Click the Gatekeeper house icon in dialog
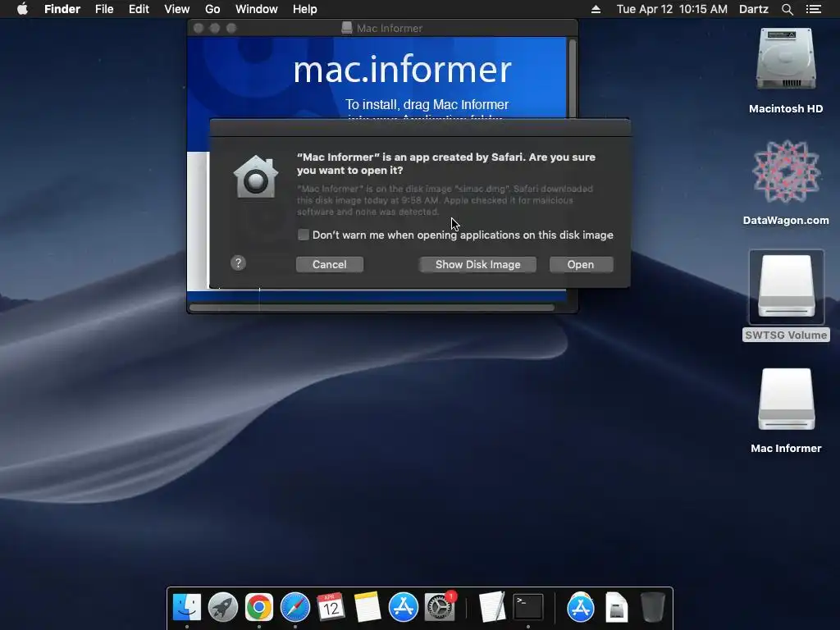The width and height of the screenshot is (840, 630). tap(256, 177)
